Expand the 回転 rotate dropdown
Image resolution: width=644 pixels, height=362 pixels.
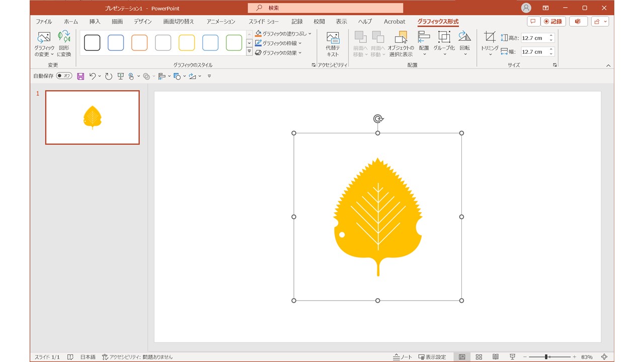464,54
